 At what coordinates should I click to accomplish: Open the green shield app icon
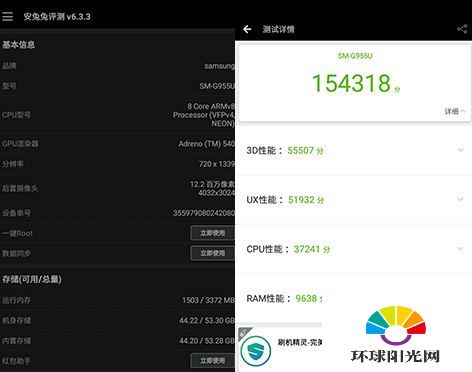coord(256,351)
